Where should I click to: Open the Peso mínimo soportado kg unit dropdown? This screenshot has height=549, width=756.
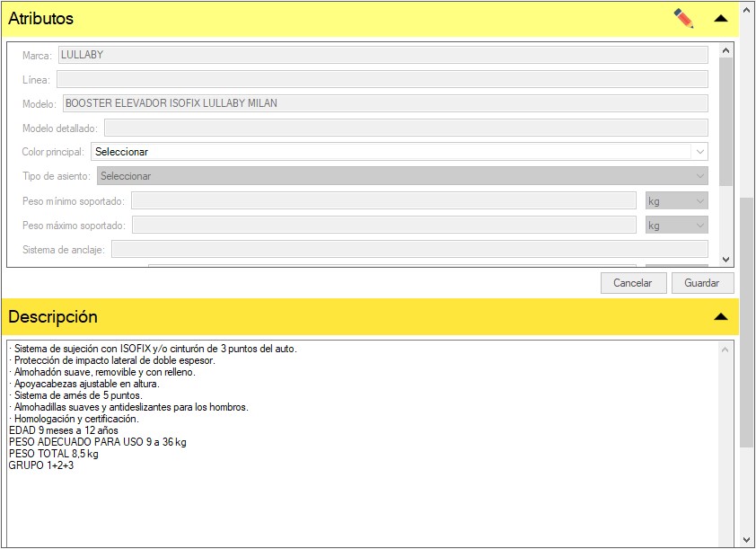tap(677, 200)
